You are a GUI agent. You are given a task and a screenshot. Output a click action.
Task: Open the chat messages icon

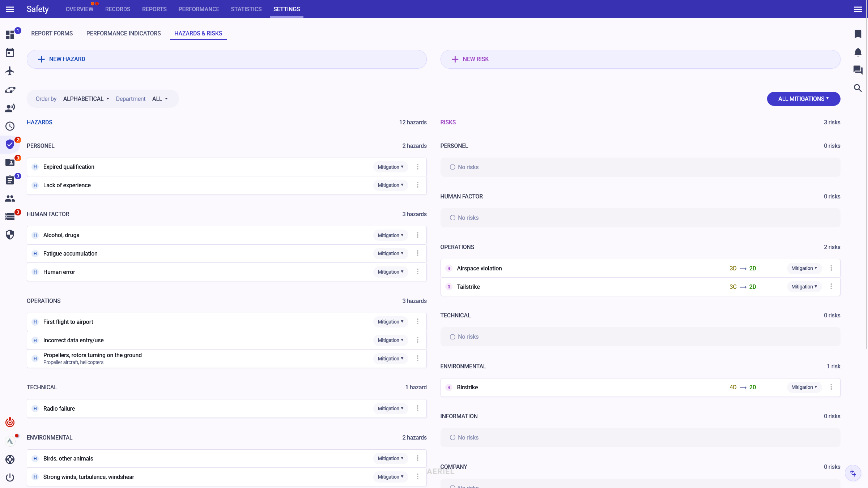[x=858, y=70]
